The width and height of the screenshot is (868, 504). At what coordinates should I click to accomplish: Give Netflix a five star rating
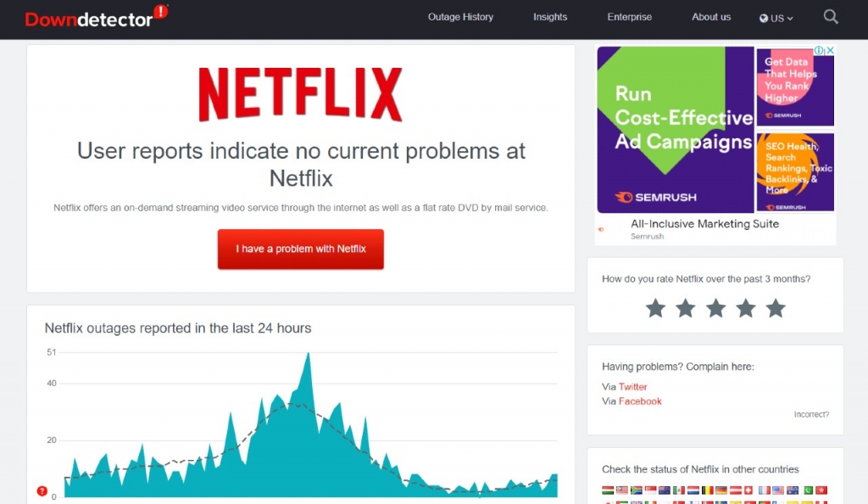click(x=776, y=308)
